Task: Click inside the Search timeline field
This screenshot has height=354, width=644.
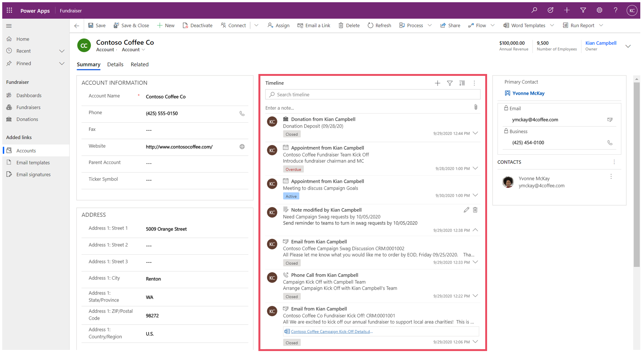Action: click(372, 94)
